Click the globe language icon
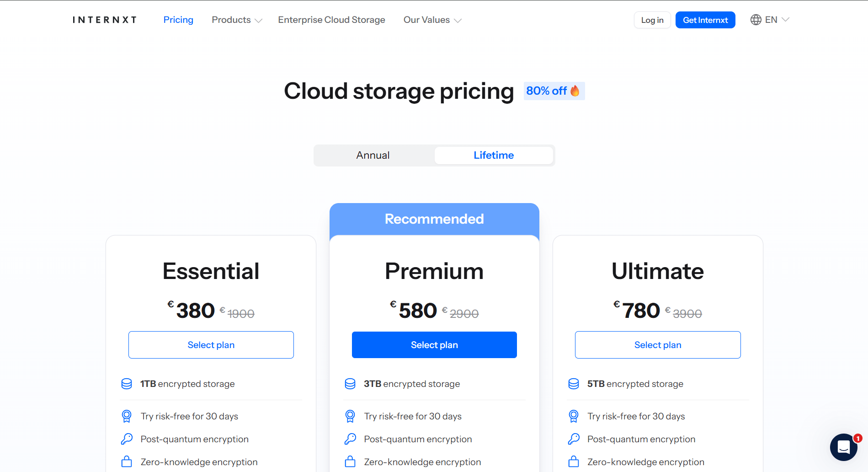This screenshot has height=472, width=868. point(756,20)
